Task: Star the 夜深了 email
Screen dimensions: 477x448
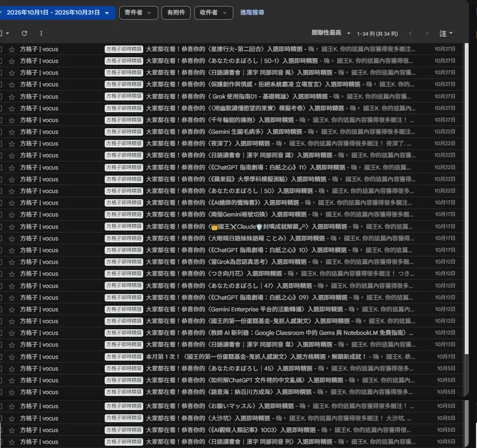Action: coord(11,144)
